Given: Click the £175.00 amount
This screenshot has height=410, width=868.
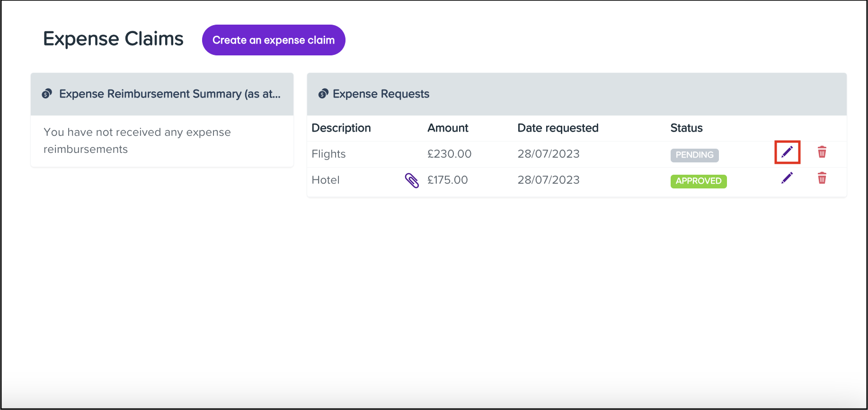Looking at the screenshot, I should click(447, 180).
